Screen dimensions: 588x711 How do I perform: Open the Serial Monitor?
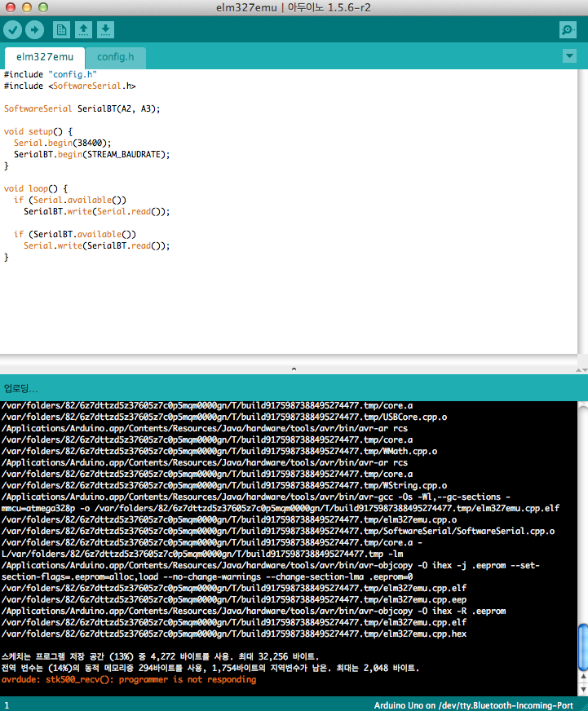[568, 30]
